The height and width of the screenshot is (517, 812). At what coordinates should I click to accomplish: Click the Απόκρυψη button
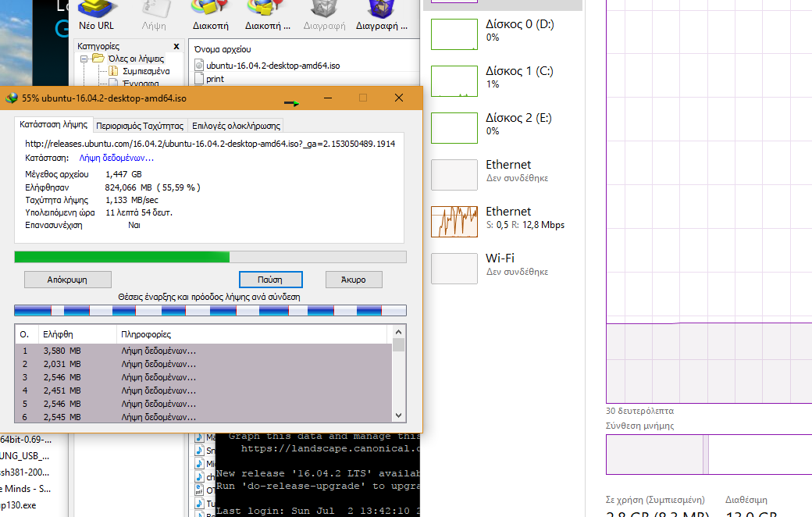[x=67, y=280]
